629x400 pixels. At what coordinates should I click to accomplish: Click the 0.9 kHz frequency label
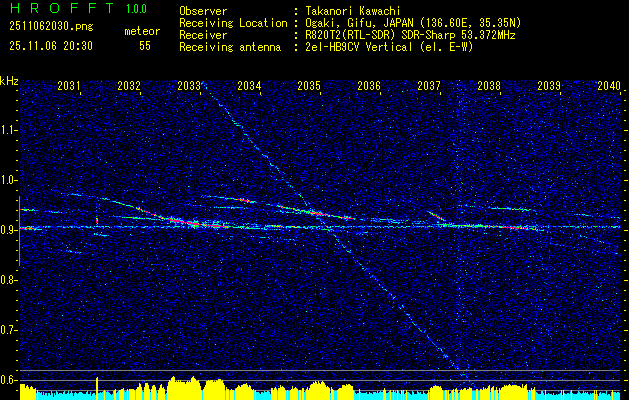[x=8, y=230]
